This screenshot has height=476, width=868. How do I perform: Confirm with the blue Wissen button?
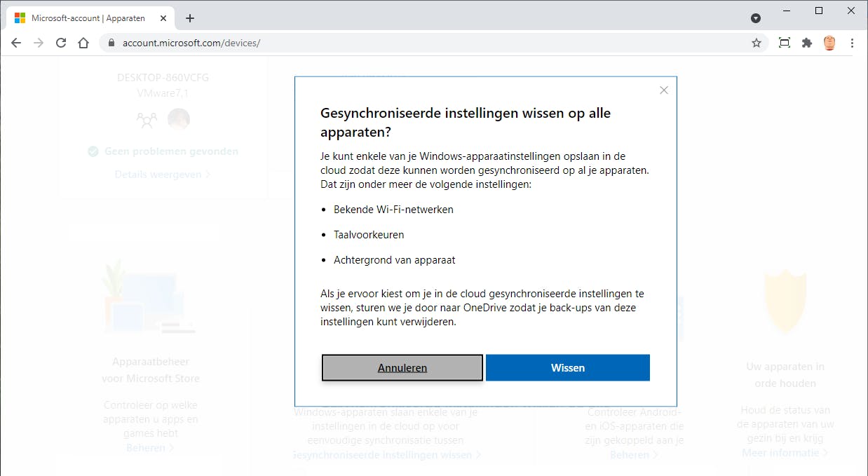[x=568, y=367]
